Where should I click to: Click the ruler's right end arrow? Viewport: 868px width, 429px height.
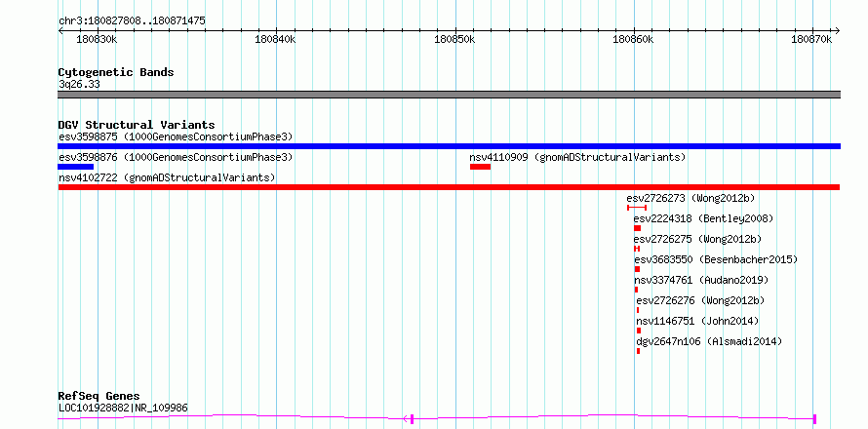[x=838, y=31]
